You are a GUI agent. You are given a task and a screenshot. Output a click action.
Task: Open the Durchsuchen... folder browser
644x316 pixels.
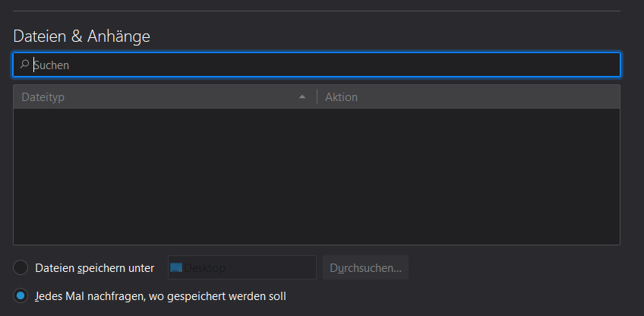[x=365, y=268]
